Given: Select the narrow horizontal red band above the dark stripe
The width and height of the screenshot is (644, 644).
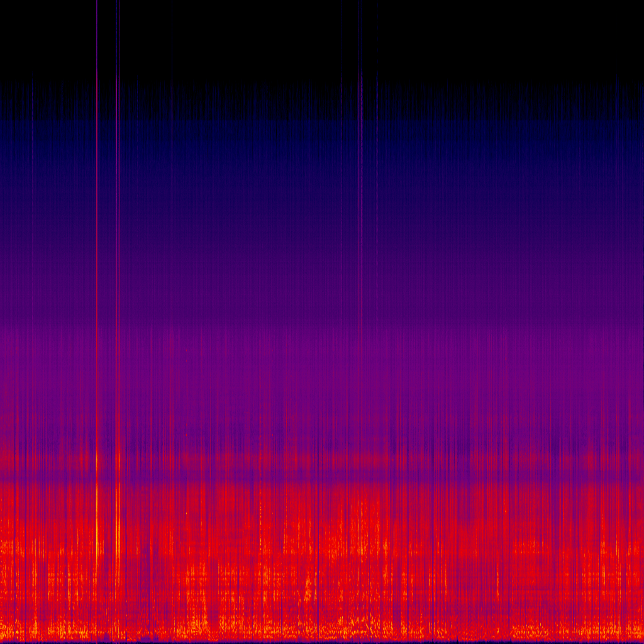Looking at the screenshot, I should [322, 460].
